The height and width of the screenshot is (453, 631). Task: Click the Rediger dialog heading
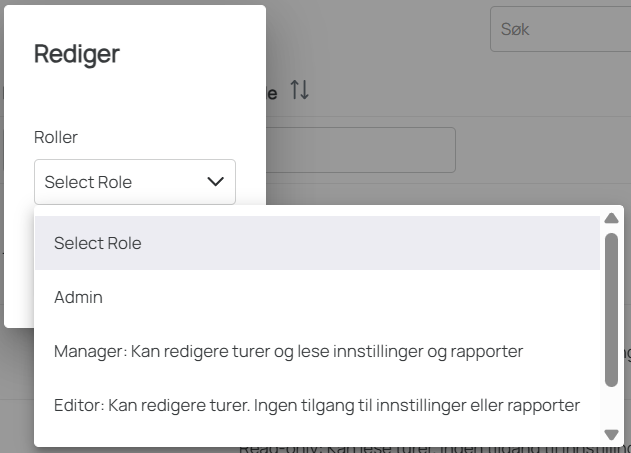tap(77, 54)
